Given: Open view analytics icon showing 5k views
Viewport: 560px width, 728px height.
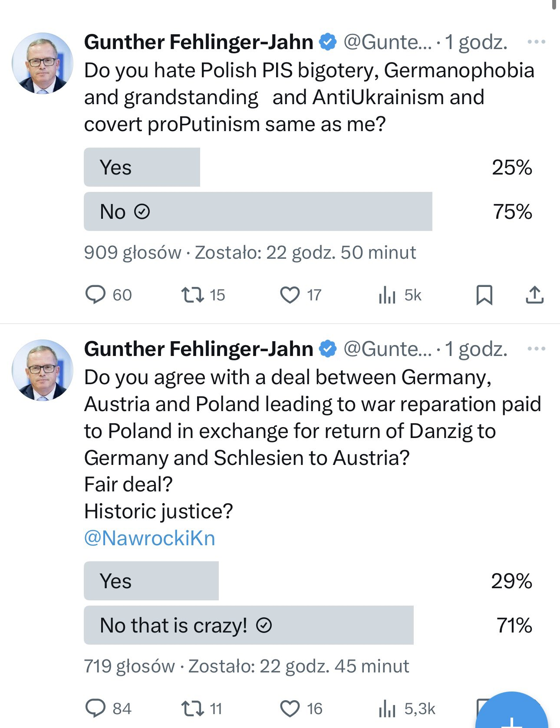Looking at the screenshot, I should pos(387,295).
